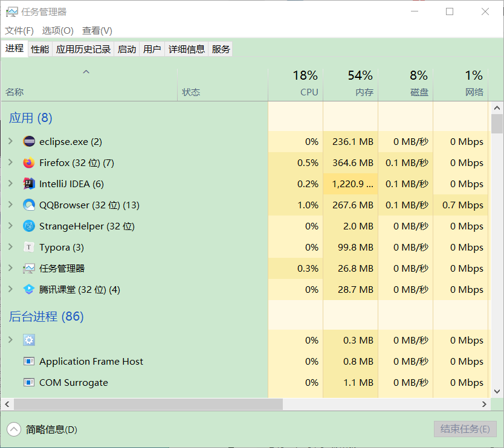Click the COM Surrogate process icon
The height and width of the screenshot is (448, 504).
tap(29, 382)
